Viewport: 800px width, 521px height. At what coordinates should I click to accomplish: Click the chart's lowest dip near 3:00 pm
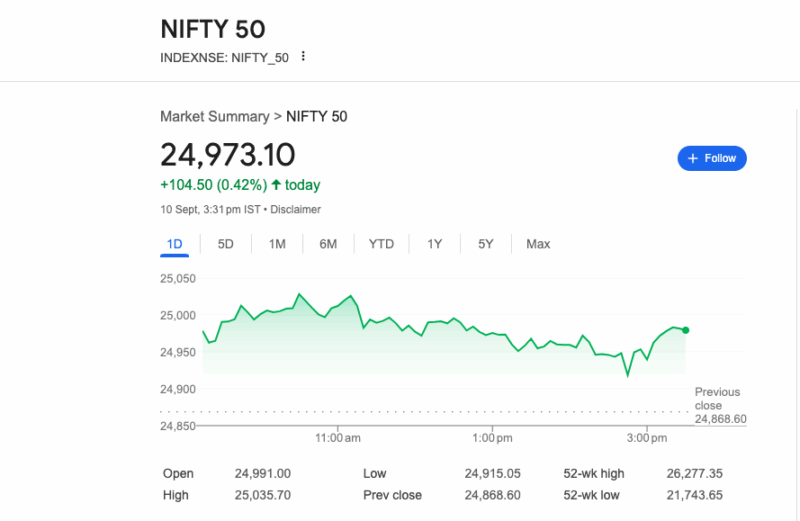628,375
